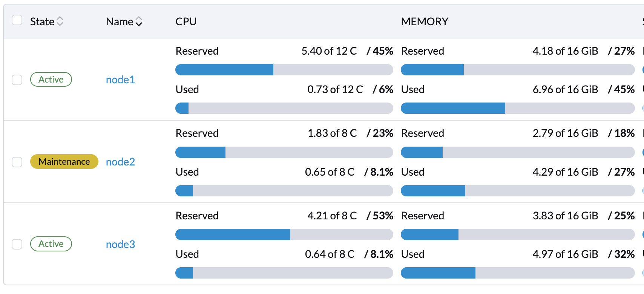Select the checkbox on the node2 row
This screenshot has width=644, height=294.
pos(17,162)
